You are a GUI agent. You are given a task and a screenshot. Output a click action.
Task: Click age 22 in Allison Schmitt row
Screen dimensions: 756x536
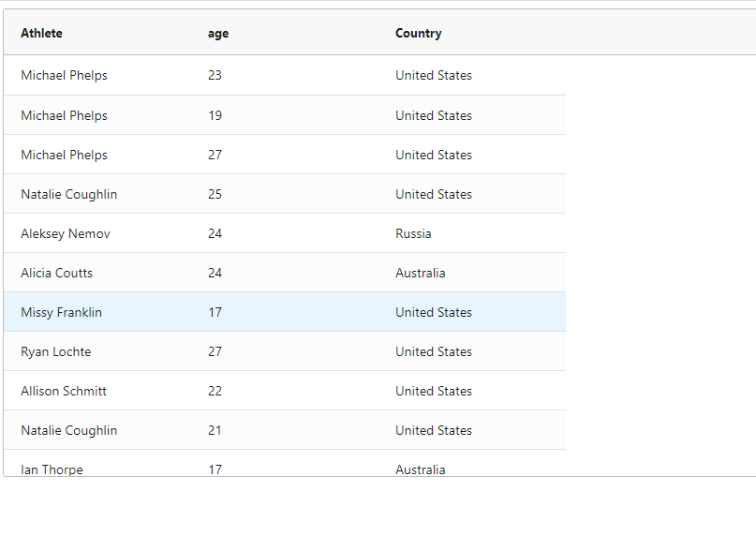(215, 391)
